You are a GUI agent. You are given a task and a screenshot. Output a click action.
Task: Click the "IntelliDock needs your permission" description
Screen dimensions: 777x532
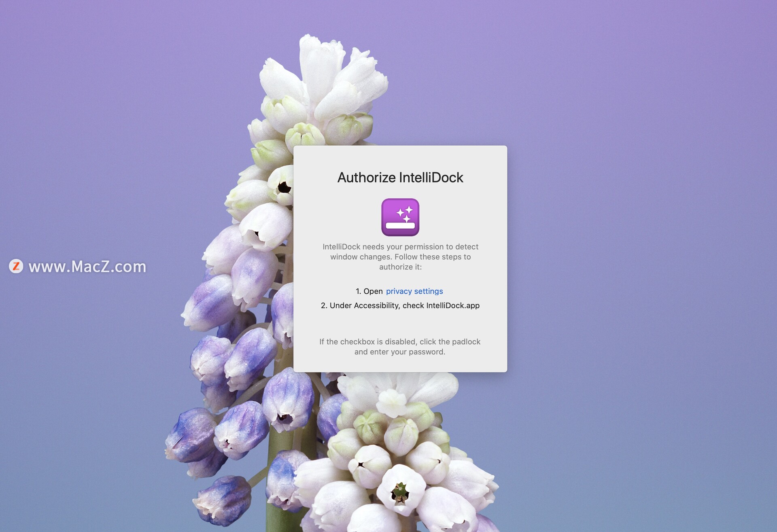[400, 256]
